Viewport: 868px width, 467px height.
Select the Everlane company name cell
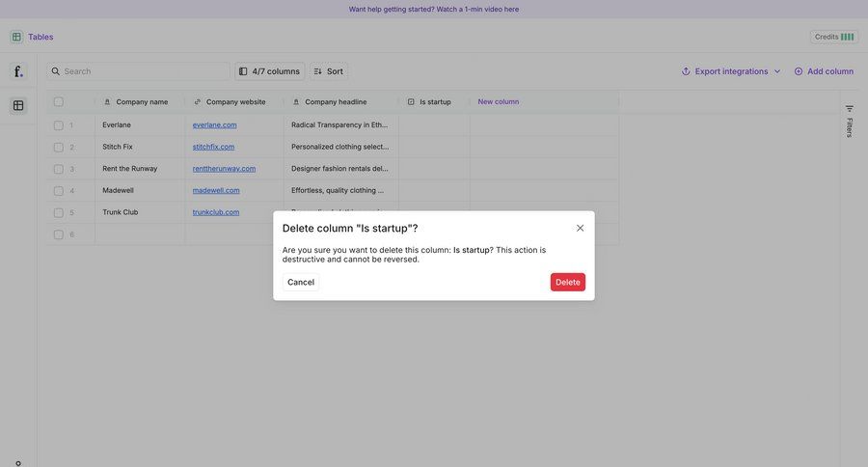pos(140,125)
